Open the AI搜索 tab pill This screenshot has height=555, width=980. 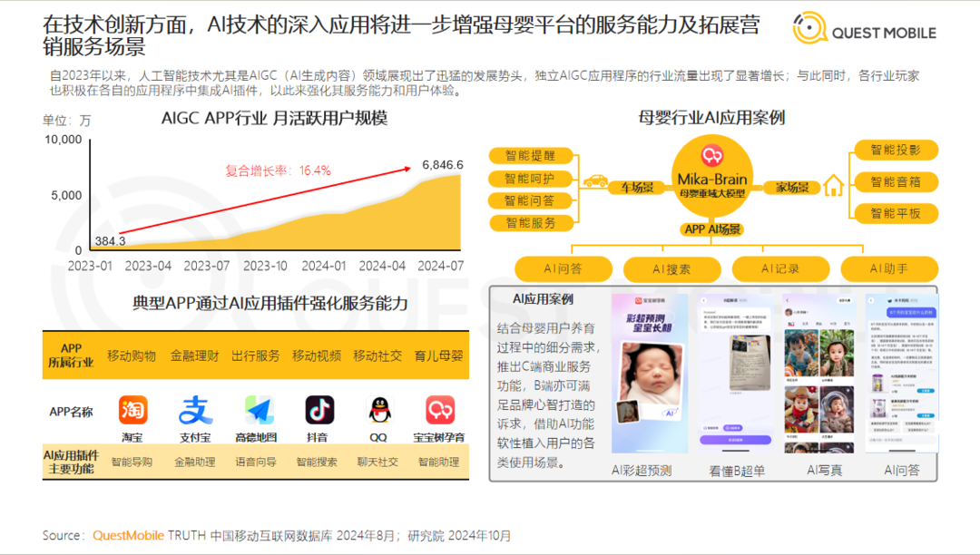point(671,269)
